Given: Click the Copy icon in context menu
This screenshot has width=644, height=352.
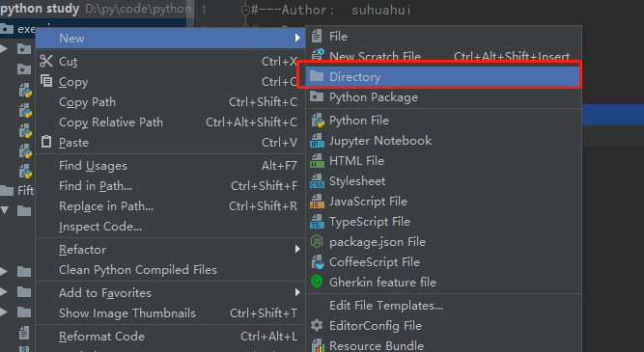Looking at the screenshot, I should tap(46, 81).
